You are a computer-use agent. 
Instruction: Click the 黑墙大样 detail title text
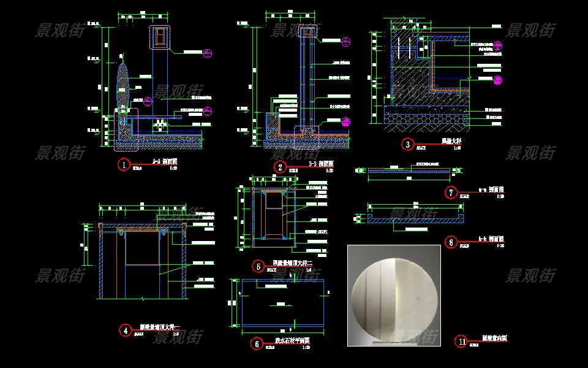[x=452, y=141]
